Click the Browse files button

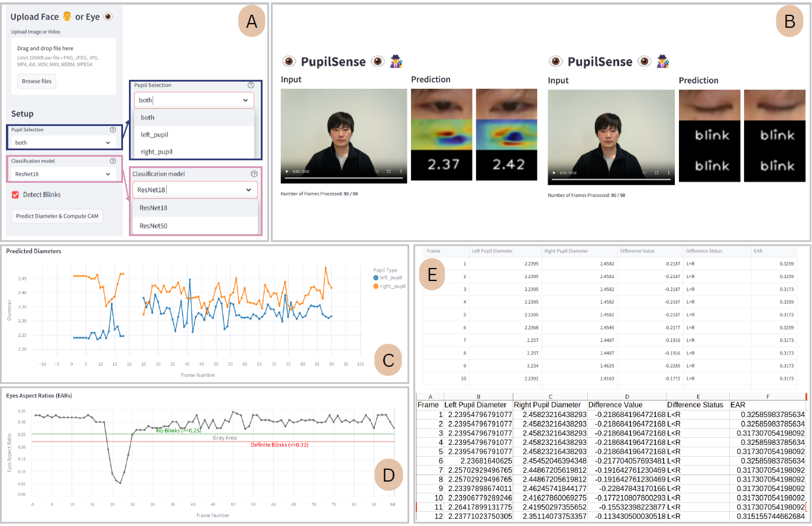point(37,82)
